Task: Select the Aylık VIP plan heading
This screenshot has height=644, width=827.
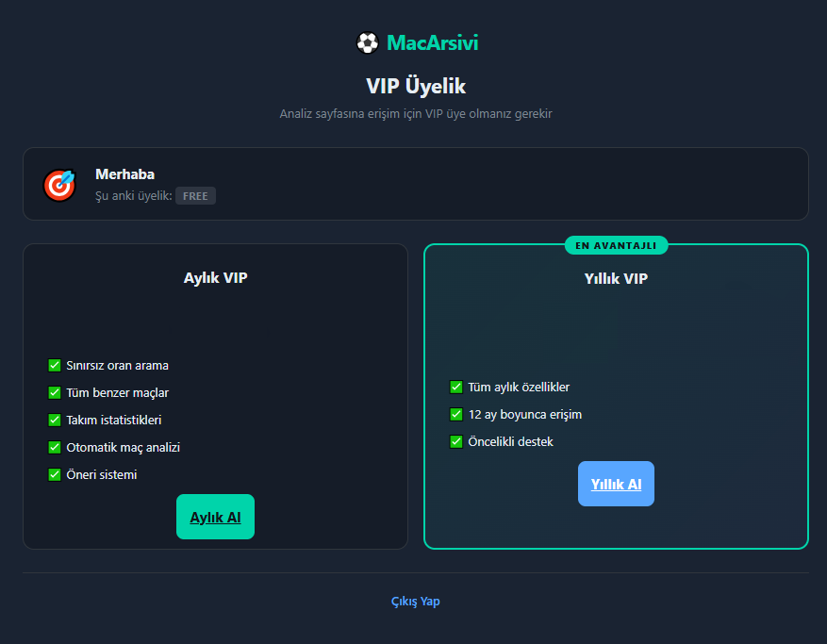Action: click(215, 277)
